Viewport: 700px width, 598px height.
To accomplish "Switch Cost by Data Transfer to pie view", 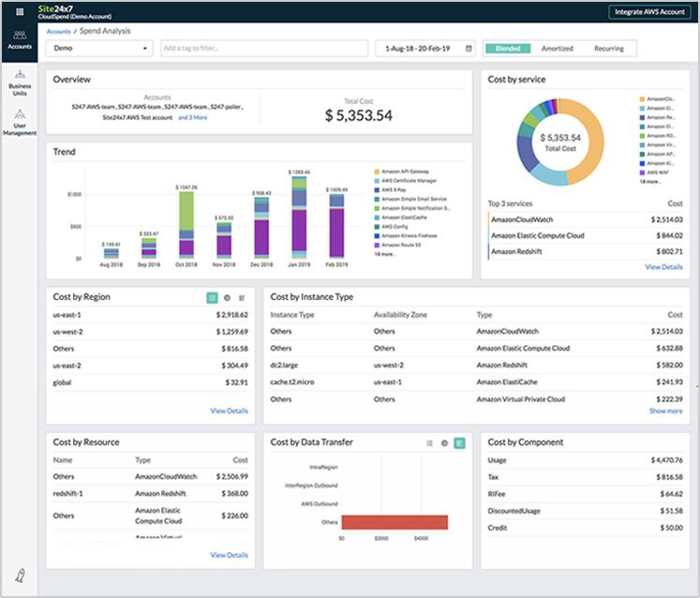I will tap(444, 443).
